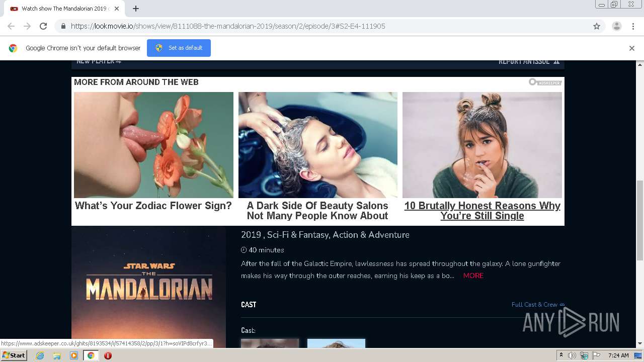Image resolution: width=644 pixels, height=362 pixels.
Task: Open the volume speaker tray icon
Action: tap(572, 355)
